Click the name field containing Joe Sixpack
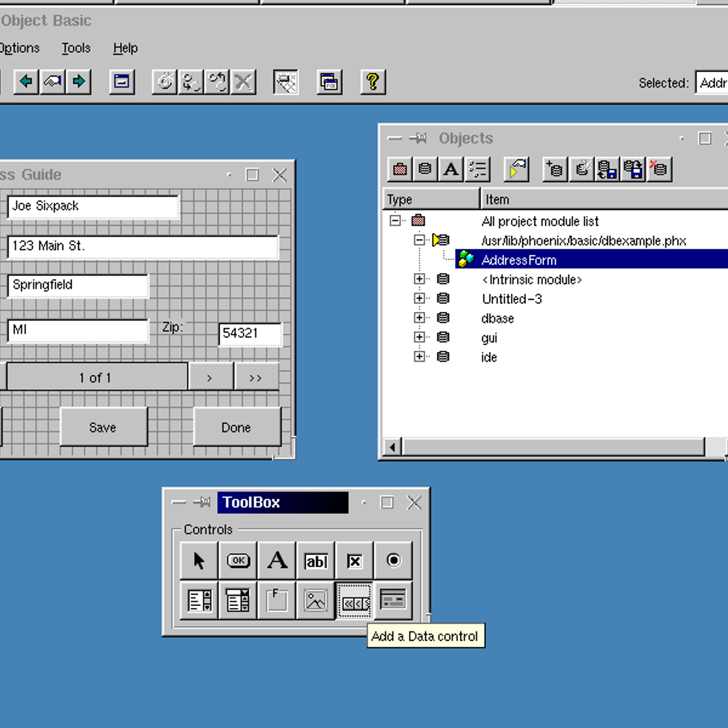728x728 pixels. click(x=93, y=206)
